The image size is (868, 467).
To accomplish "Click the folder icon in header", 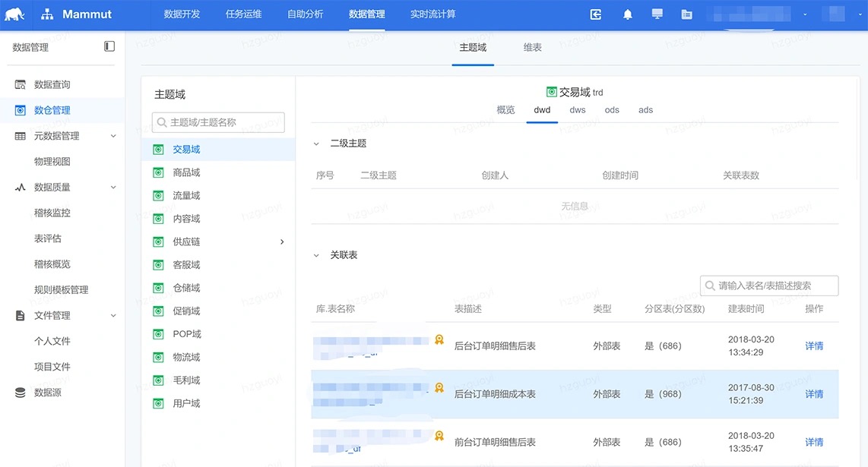I will (687, 14).
